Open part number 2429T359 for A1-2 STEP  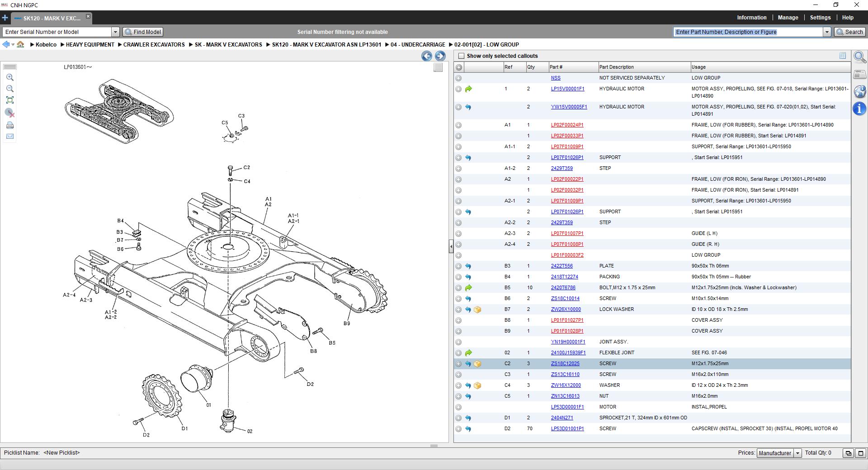[561, 169]
